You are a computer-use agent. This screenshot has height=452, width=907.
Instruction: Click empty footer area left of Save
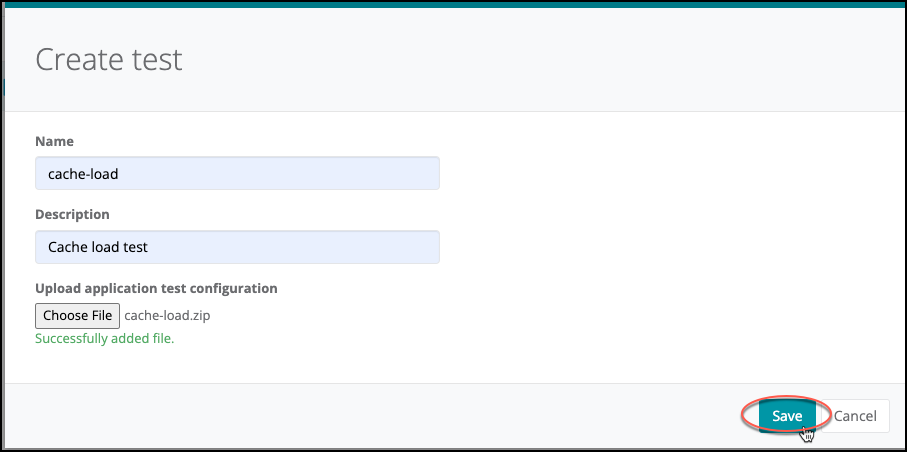click(400, 416)
